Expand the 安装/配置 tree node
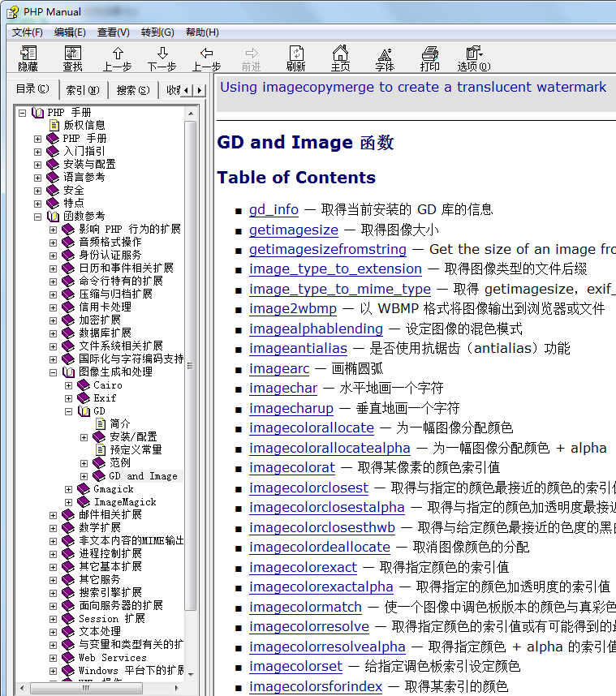616x696 pixels. (x=84, y=437)
